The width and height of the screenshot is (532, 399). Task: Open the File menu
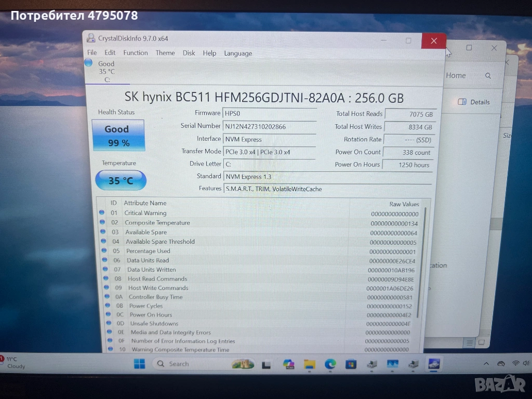[x=92, y=52]
